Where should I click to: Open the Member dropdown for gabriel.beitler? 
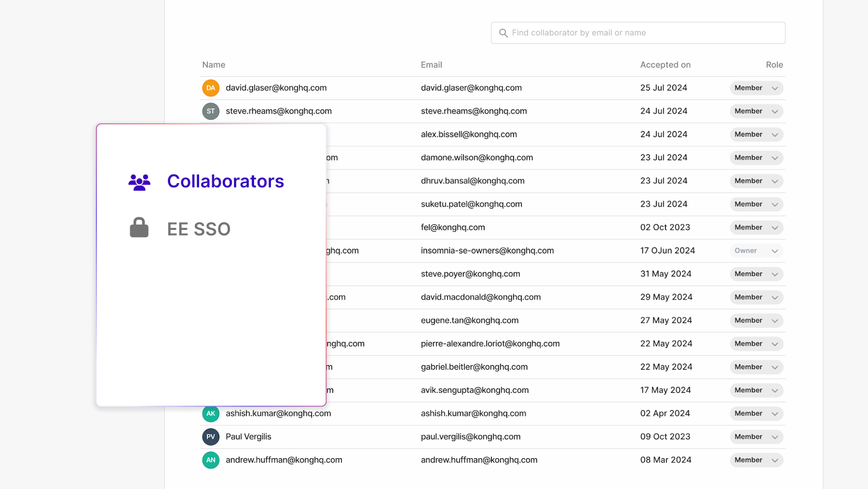click(756, 367)
